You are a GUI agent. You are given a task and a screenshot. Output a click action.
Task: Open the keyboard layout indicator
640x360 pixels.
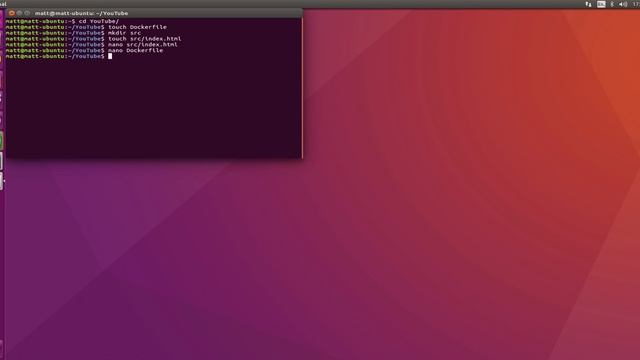[601, 4]
